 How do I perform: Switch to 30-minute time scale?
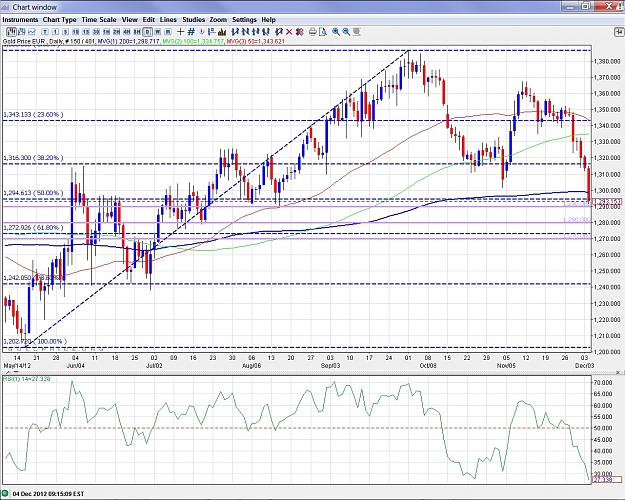click(x=96, y=32)
